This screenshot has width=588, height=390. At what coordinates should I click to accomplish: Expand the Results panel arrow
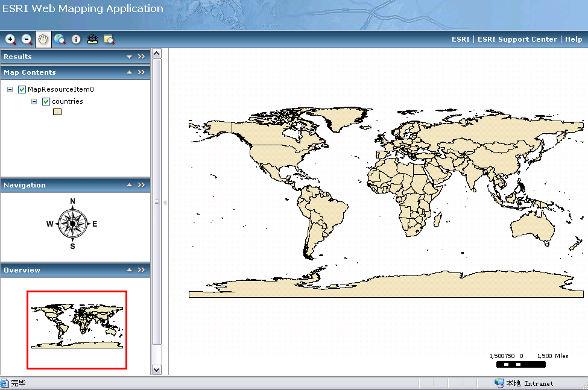(129, 57)
